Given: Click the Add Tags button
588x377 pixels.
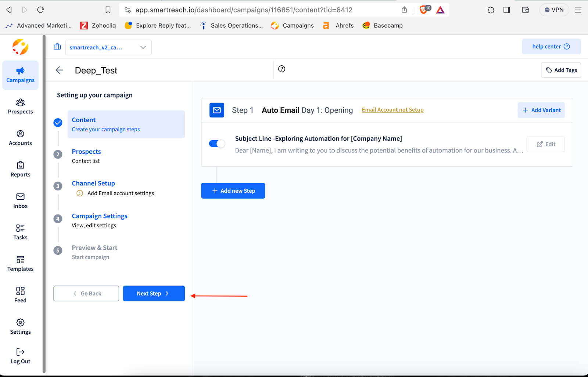Looking at the screenshot, I should tap(561, 70).
